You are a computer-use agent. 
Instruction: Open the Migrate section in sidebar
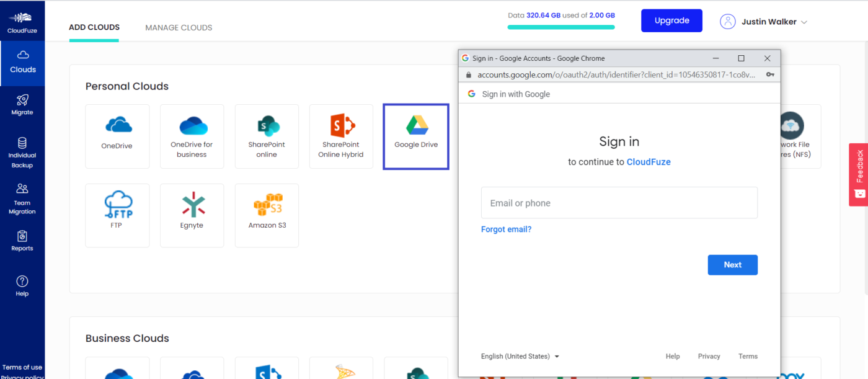(22, 104)
